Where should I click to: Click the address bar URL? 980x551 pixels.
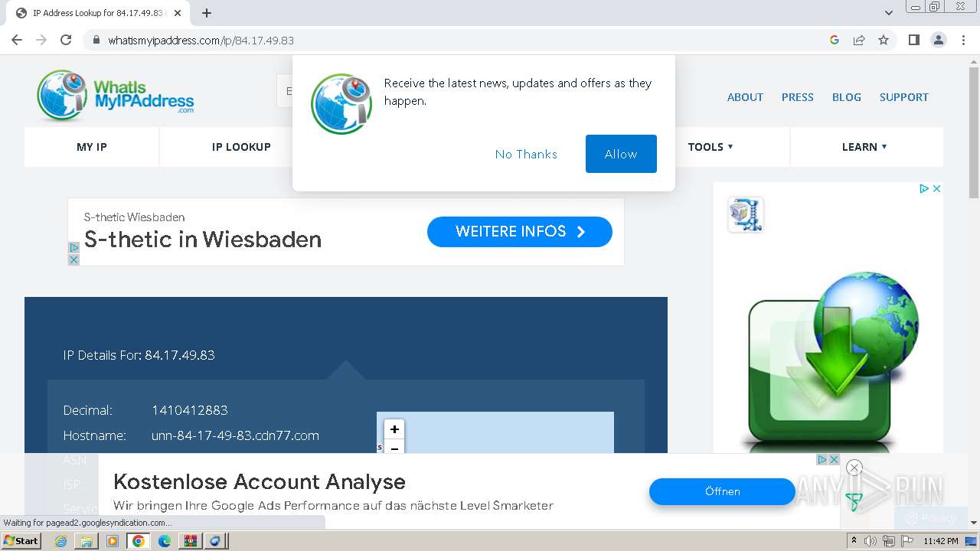click(x=201, y=40)
